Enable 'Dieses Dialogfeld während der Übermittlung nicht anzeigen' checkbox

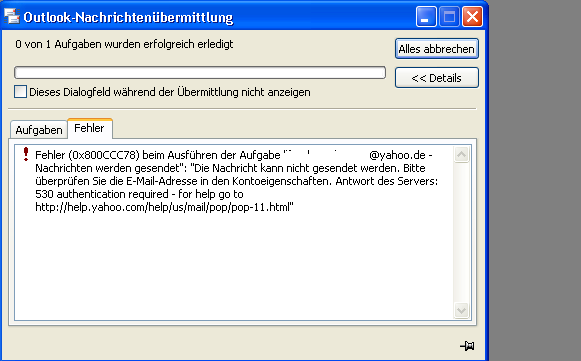(x=20, y=92)
